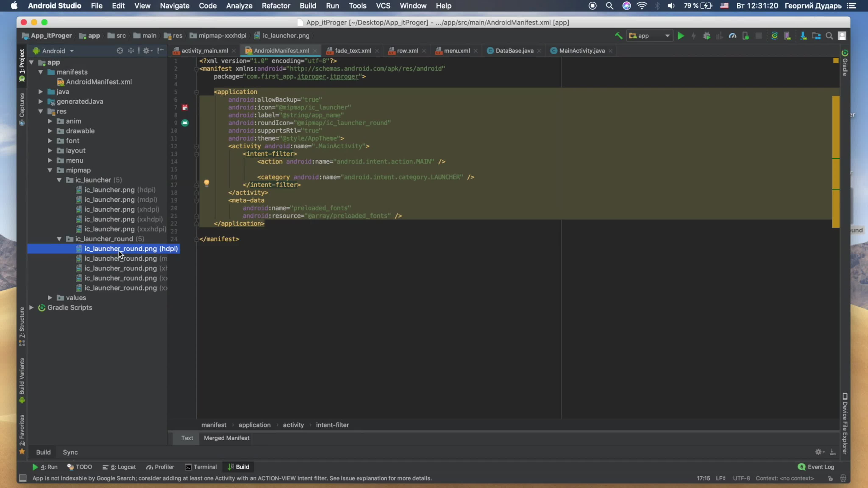Open SDK Manager download icon
The height and width of the screenshot is (488, 868).
(803, 36)
